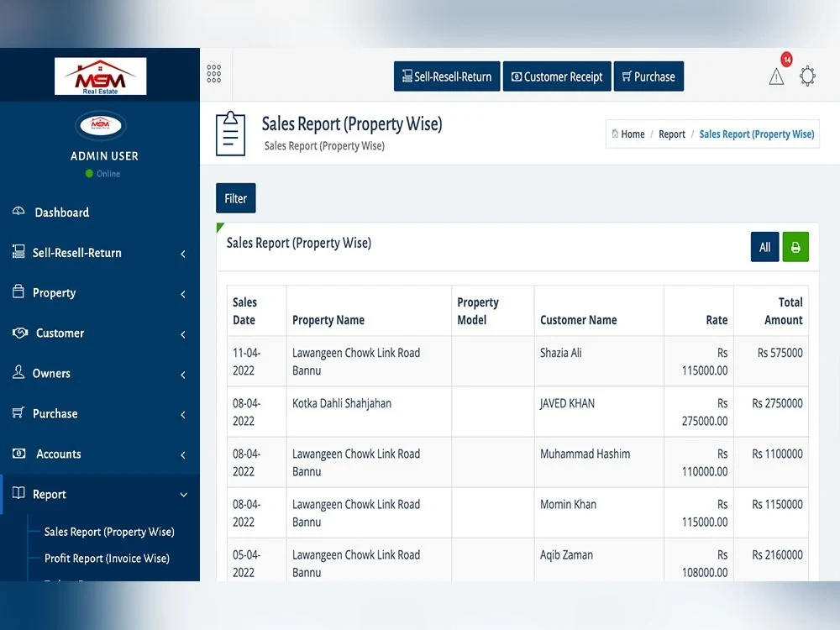Select the Accounts menu label
Viewport: 840px width, 630px height.
(59, 454)
